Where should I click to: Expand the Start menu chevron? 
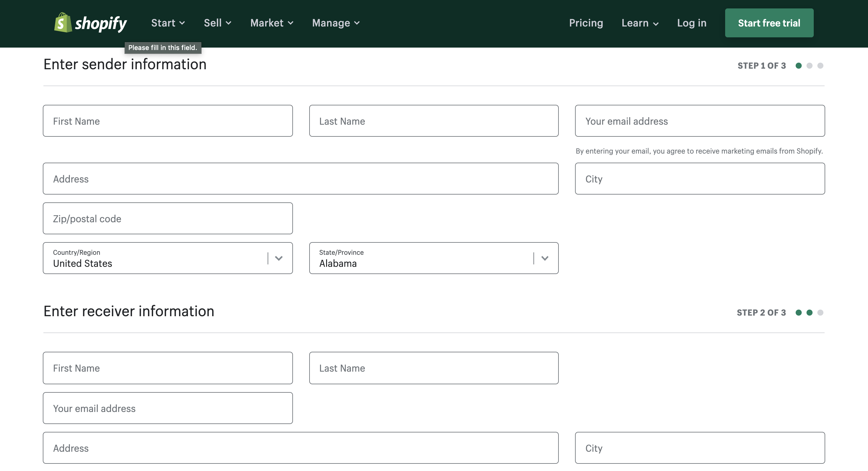point(182,23)
